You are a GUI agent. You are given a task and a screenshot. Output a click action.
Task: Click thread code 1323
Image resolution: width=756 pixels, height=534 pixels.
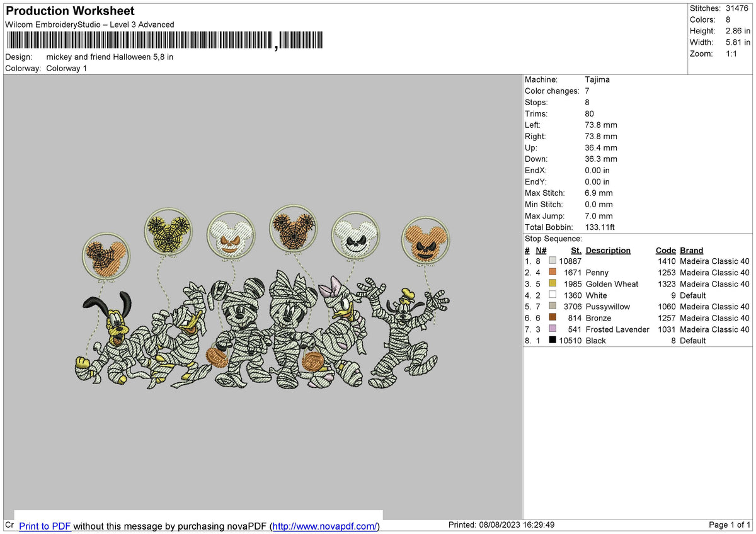(x=667, y=283)
